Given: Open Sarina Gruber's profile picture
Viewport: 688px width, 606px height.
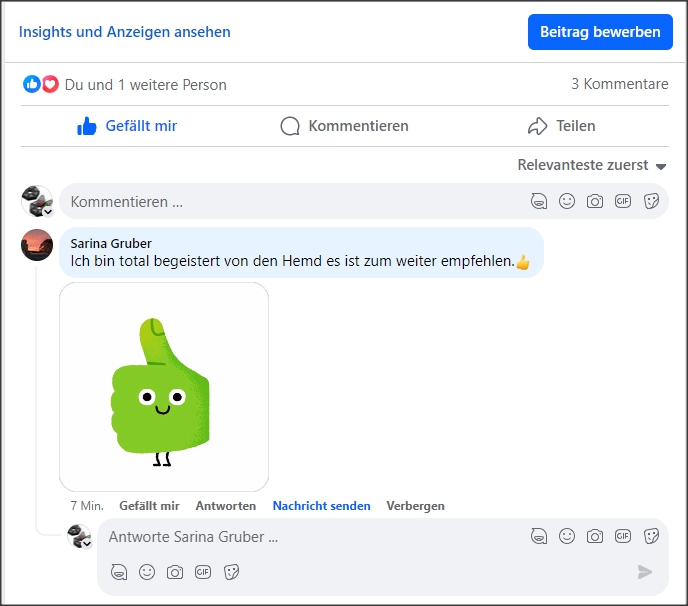Looking at the screenshot, I should [x=37, y=244].
